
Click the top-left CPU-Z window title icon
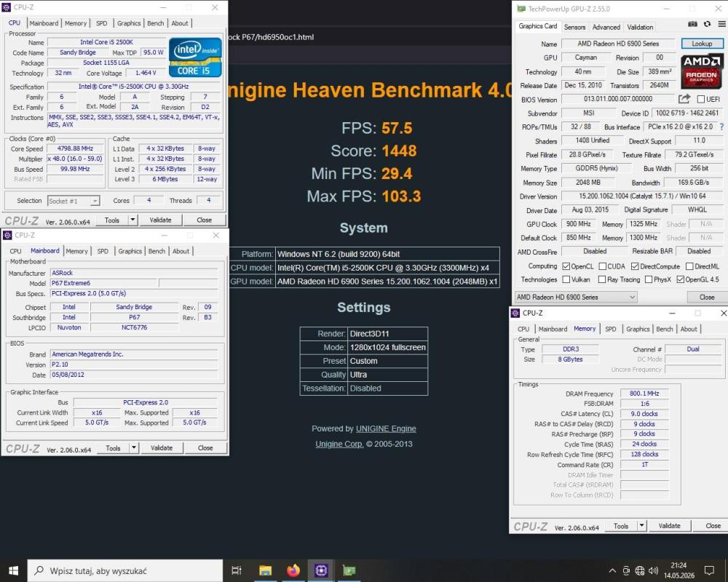[7, 7]
